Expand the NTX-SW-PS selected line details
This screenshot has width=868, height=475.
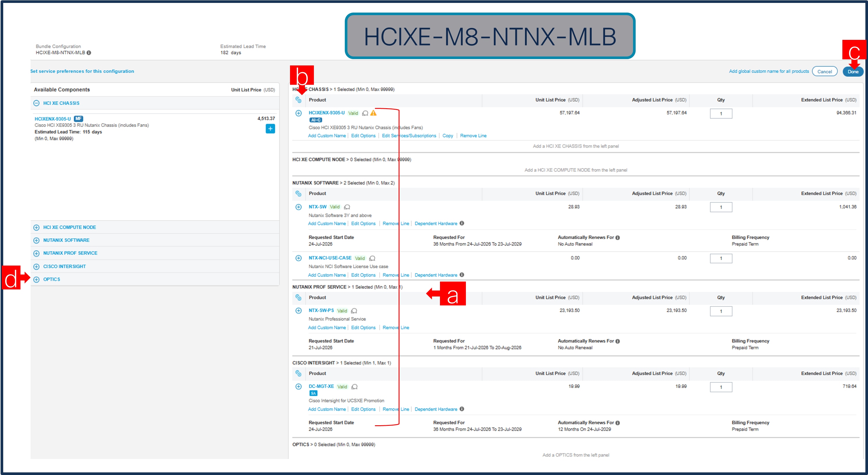298,311
